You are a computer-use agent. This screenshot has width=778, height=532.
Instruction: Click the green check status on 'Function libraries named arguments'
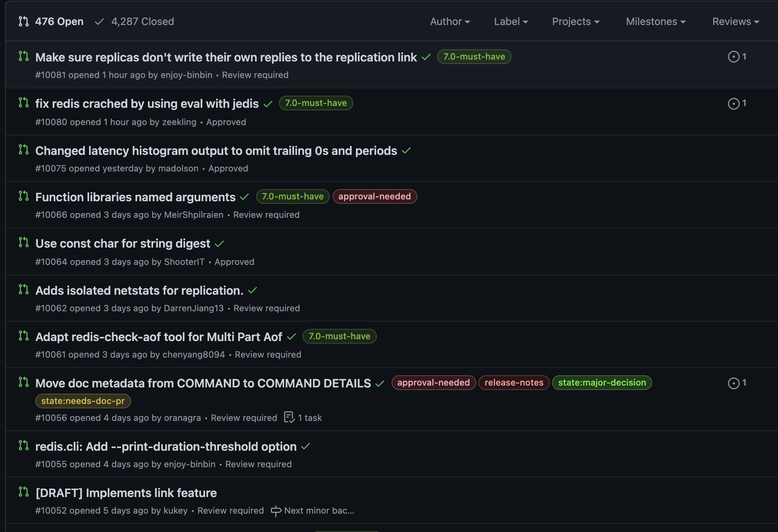(x=244, y=197)
